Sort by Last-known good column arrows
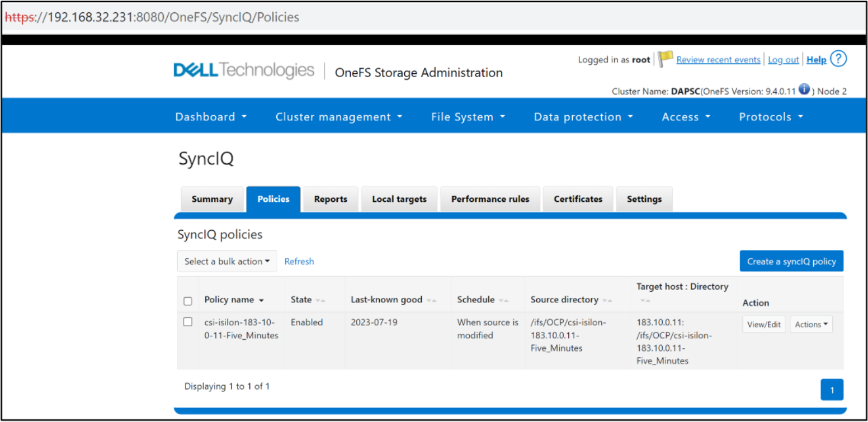Viewport: 868px width, 422px height. tap(431, 301)
